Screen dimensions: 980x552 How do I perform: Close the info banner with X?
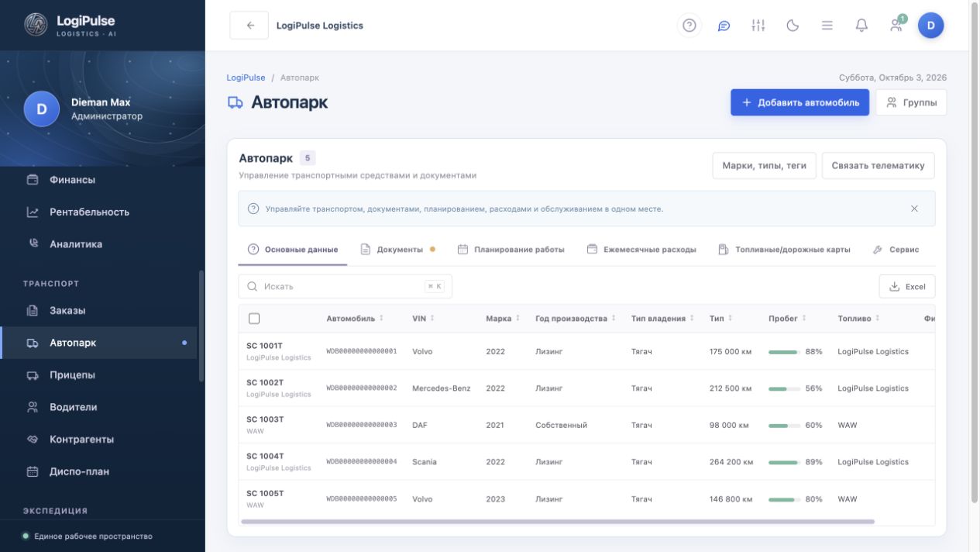coord(914,209)
